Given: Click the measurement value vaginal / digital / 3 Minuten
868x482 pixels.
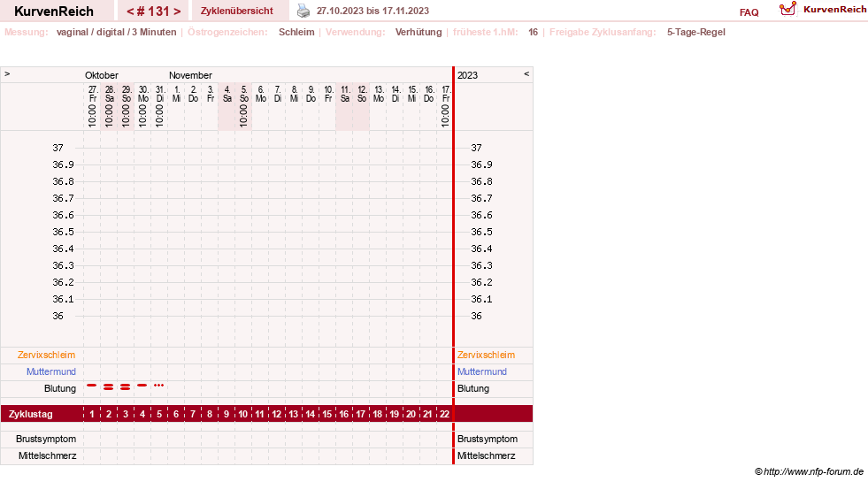Looking at the screenshot, I should pyautogui.click(x=116, y=32).
